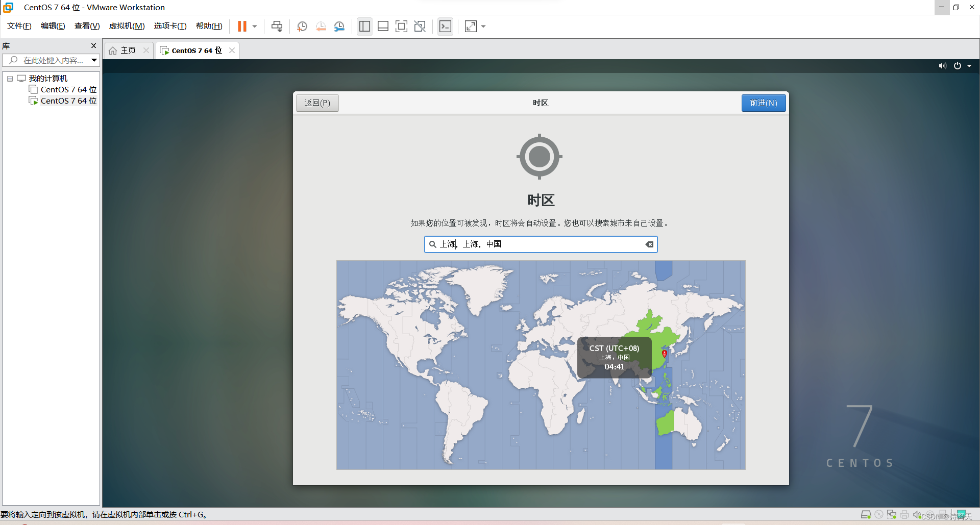Select 我的计算机 in the library tree

[48, 78]
